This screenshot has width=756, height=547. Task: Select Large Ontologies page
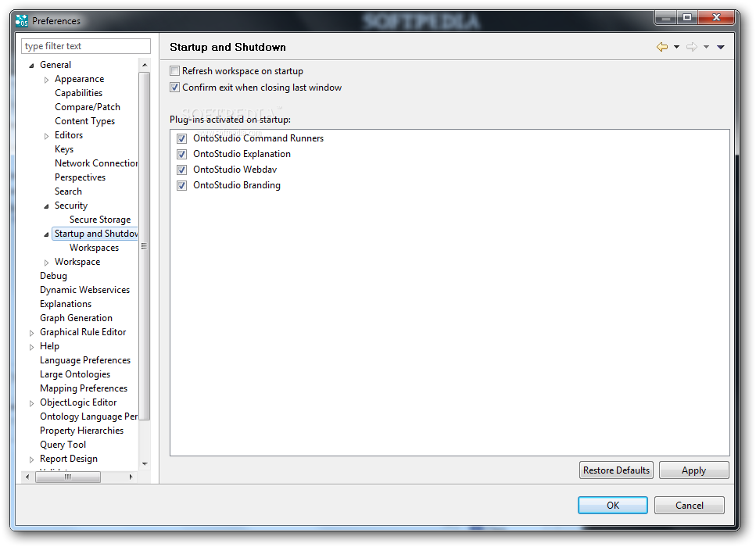[x=75, y=374]
